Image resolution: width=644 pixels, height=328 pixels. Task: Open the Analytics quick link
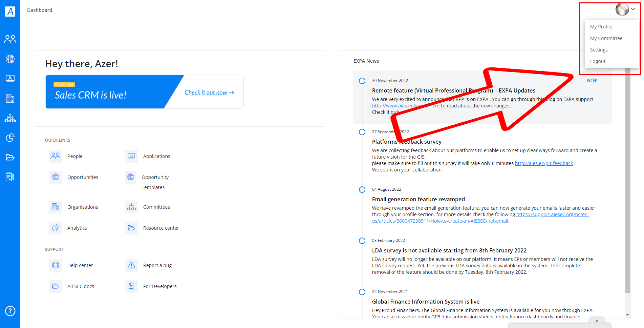point(77,228)
